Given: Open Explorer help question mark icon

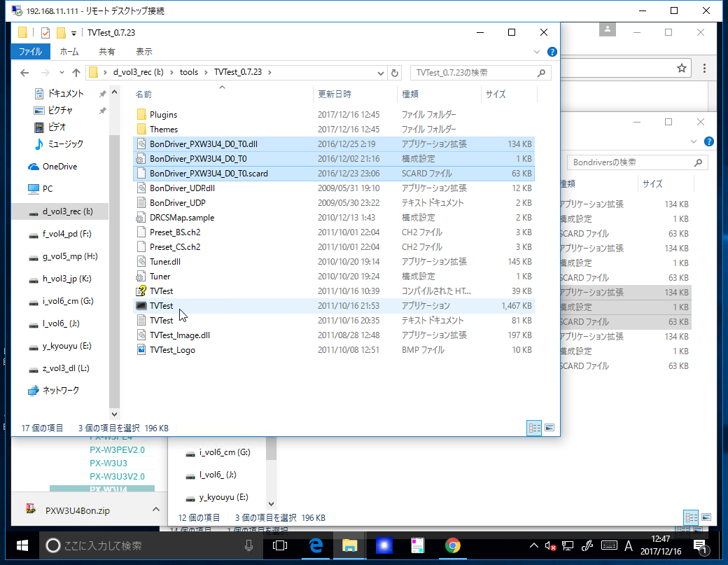Looking at the screenshot, I should (552, 52).
